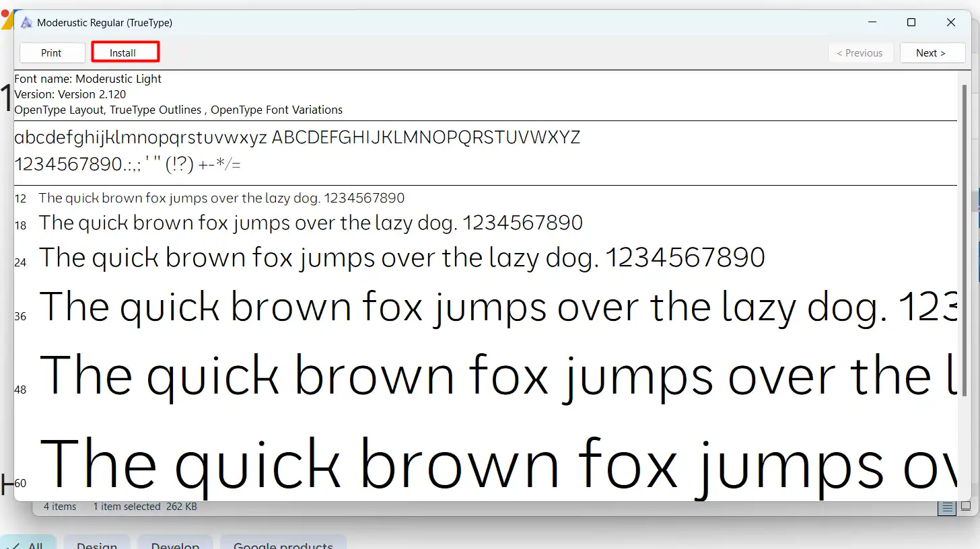The height and width of the screenshot is (549, 980).
Task: Select the Google products filter chip
Action: coord(283,544)
